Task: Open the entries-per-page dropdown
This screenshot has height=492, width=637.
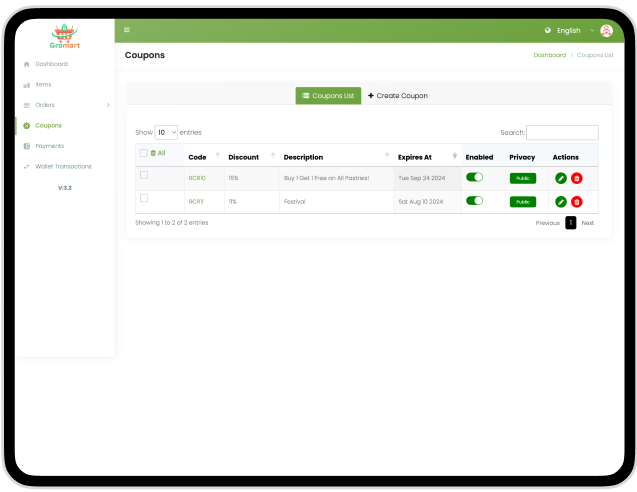Action: 166,132
